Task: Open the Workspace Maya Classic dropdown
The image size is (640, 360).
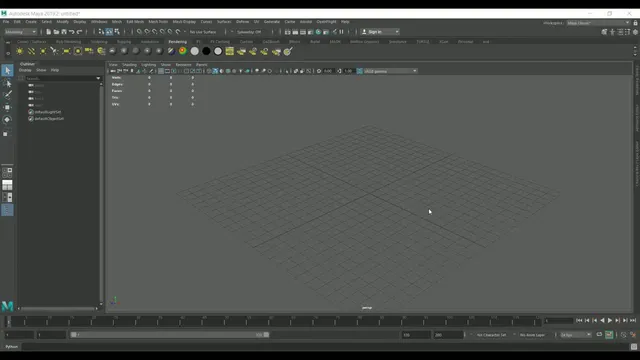Action: point(598,23)
